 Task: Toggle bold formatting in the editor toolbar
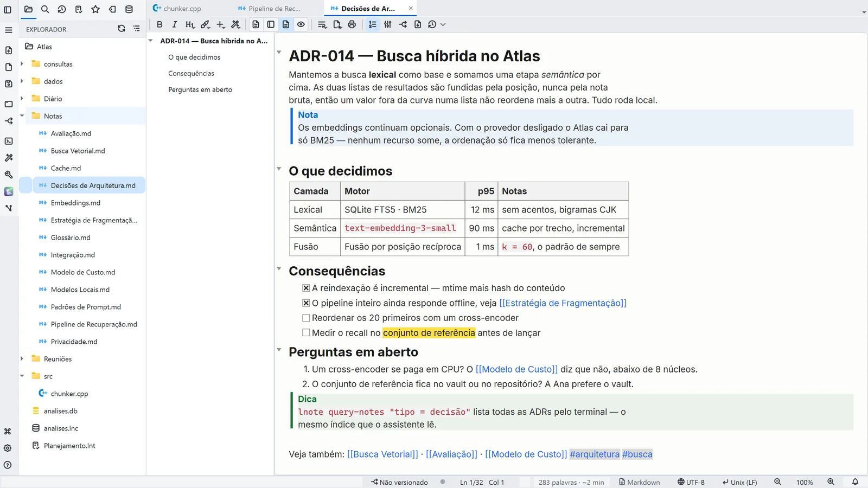click(x=159, y=24)
